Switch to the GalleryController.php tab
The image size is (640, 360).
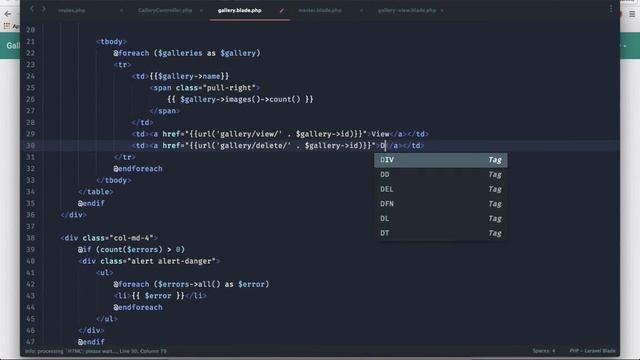click(x=165, y=10)
